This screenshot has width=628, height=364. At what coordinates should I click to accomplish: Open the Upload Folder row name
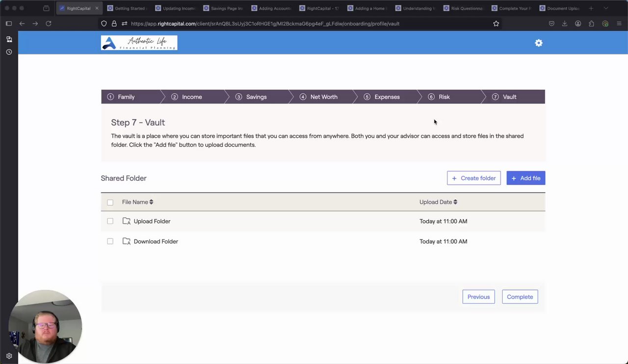(152, 221)
